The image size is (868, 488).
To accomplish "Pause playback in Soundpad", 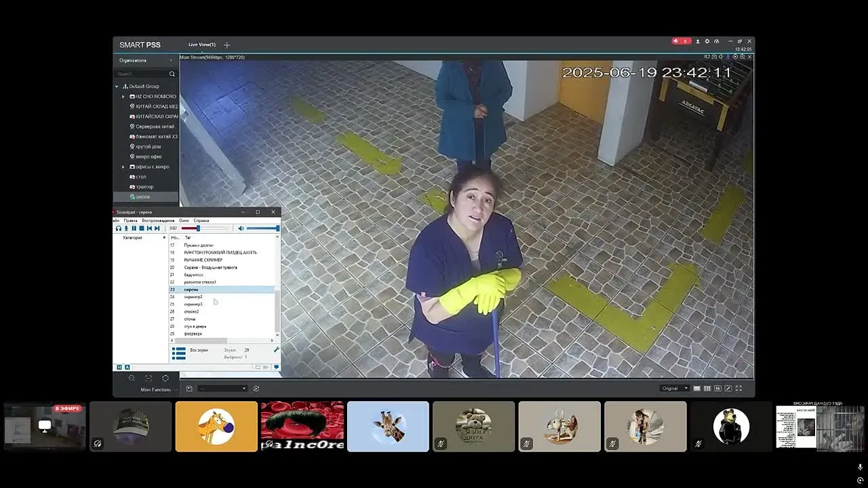I will pyautogui.click(x=134, y=228).
